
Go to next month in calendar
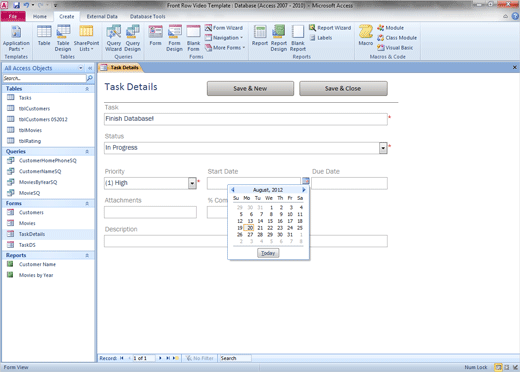[x=304, y=190]
